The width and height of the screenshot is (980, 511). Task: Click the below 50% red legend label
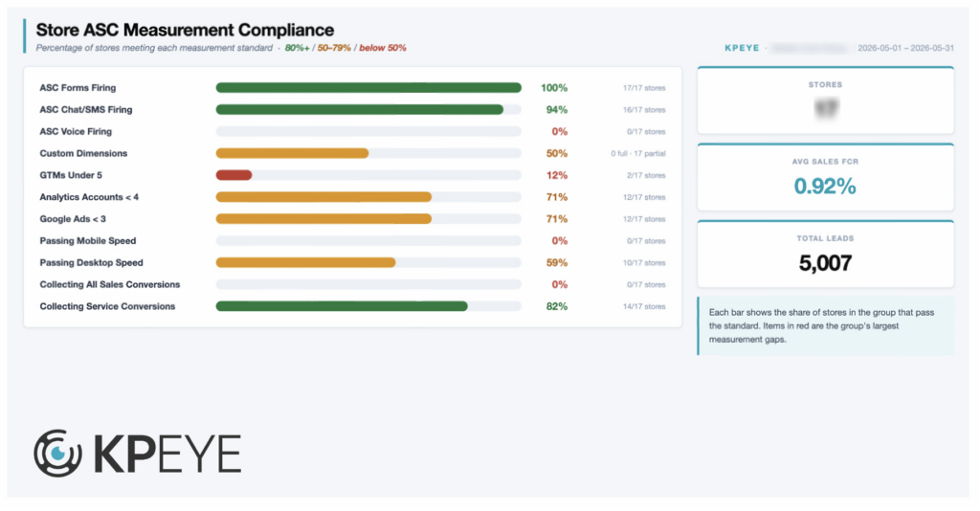pyautogui.click(x=383, y=48)
